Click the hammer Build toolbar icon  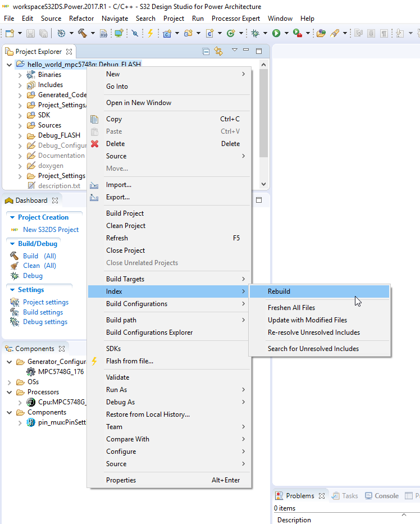pyautogui.click(x=82, y=33)
